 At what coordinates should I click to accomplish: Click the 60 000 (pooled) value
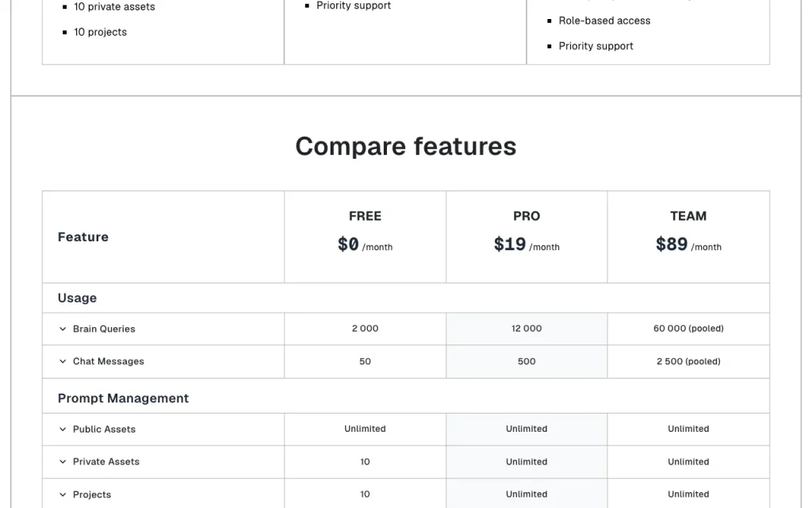(x=688, y=329)
